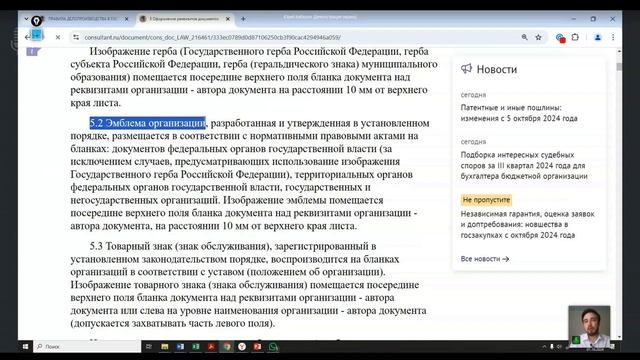Image resolution: width=640 pixels, height=360 pixels.
Task: Open Adobe Acrobat from the taskbar
Action: coord(211,347)
